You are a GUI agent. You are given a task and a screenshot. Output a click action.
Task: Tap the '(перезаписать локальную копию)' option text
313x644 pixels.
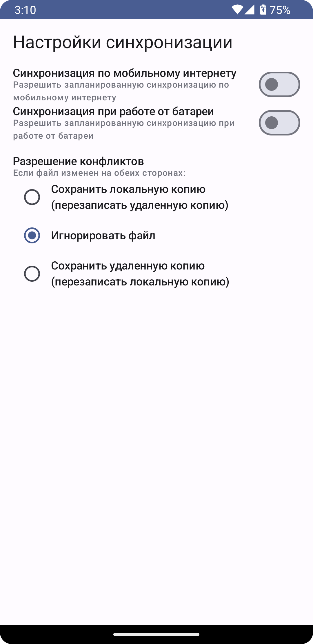[x=140, y=282]
